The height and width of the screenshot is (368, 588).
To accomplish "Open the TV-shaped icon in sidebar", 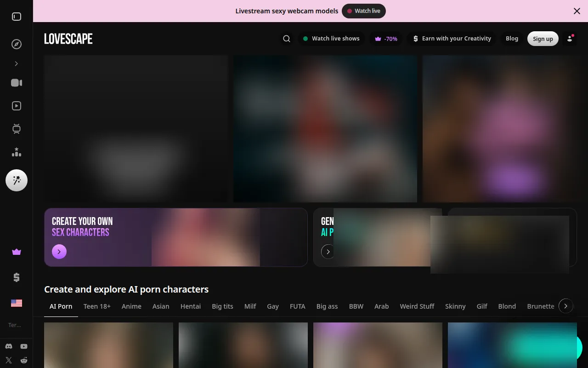I will click(x=17, y=129).
